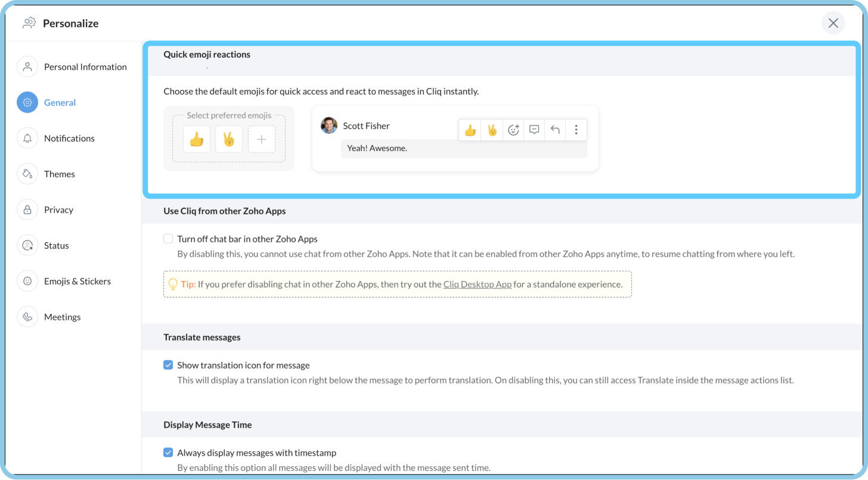
Task: Open the Cliq Desktop App link
Action: coord(477,284)
